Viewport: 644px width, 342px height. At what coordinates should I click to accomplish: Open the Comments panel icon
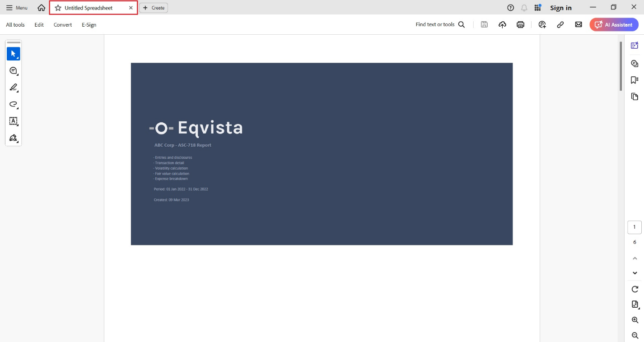(635, 63)
